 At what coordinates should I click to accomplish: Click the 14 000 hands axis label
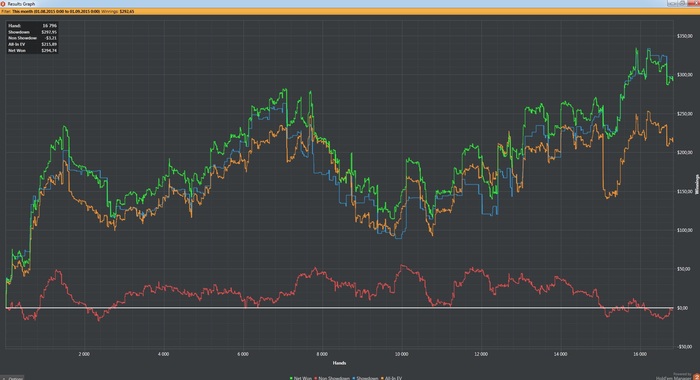[x=560, y=354]
